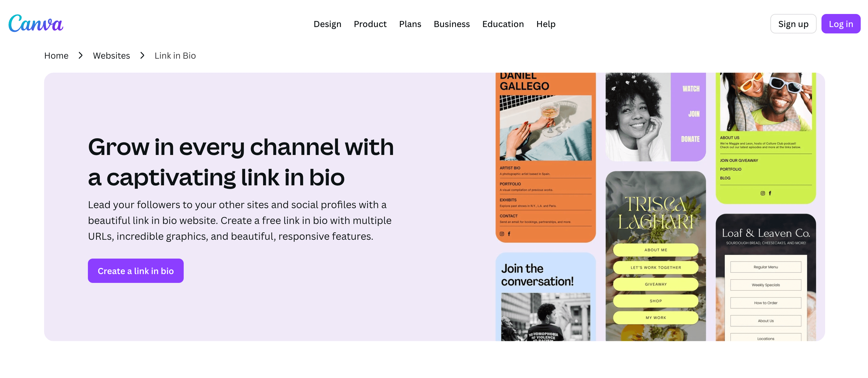
Task: Click the Canva logo
Action: coord(36,24)
